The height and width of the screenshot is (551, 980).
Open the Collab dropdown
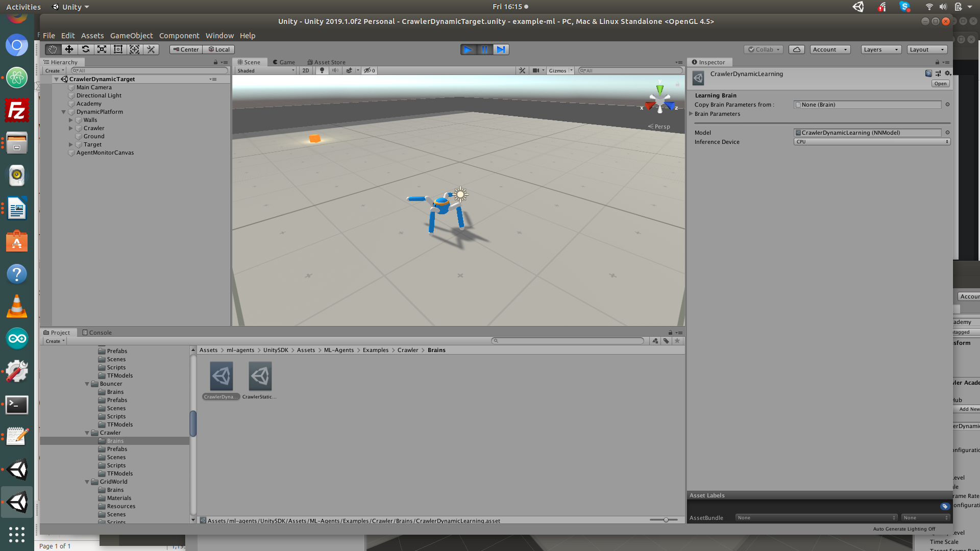point(764,49)
